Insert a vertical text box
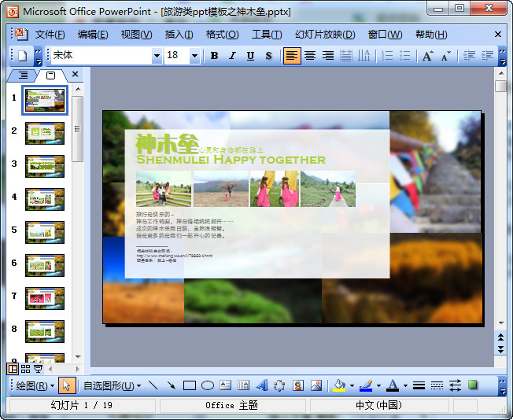Image resolution: width=513 pixels, height=420 pixels. click(x=243, y=385)
